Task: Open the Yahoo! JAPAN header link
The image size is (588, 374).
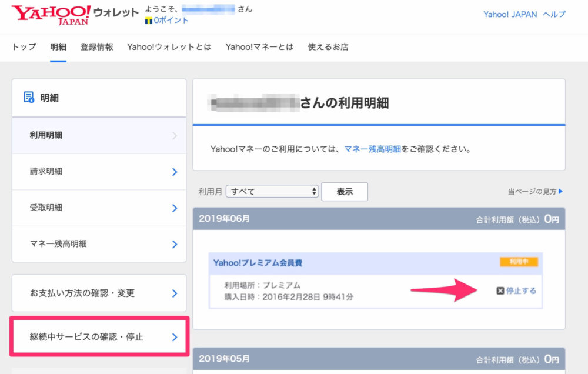Action: pos(510,14)
